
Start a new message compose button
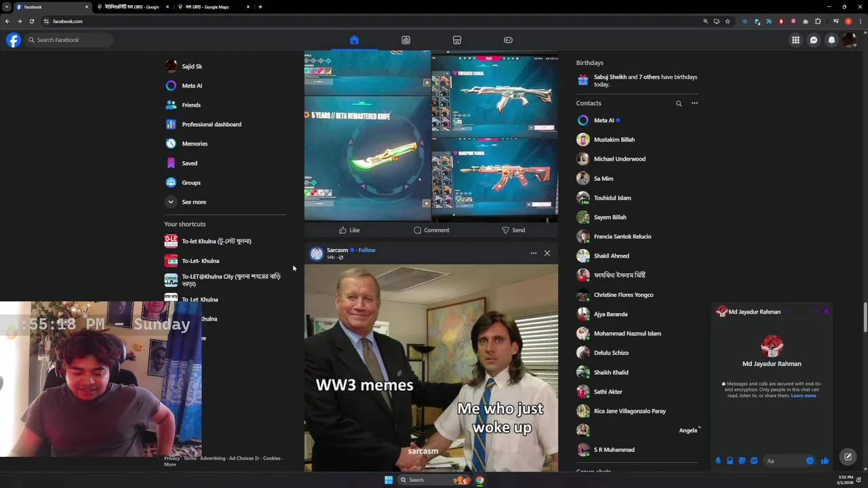click(848, 457)
